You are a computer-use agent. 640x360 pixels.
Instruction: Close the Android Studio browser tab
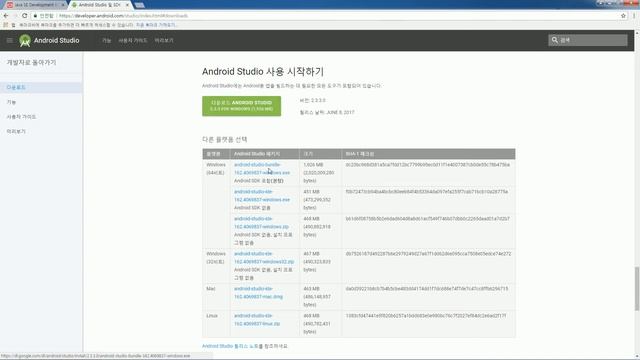point(127,5)
